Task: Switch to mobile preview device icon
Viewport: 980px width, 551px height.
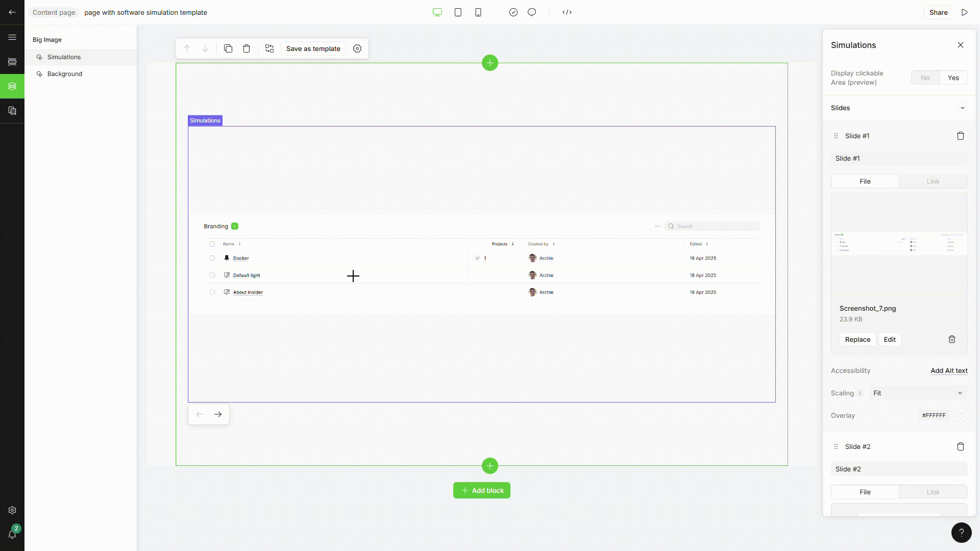Action: 478,12
